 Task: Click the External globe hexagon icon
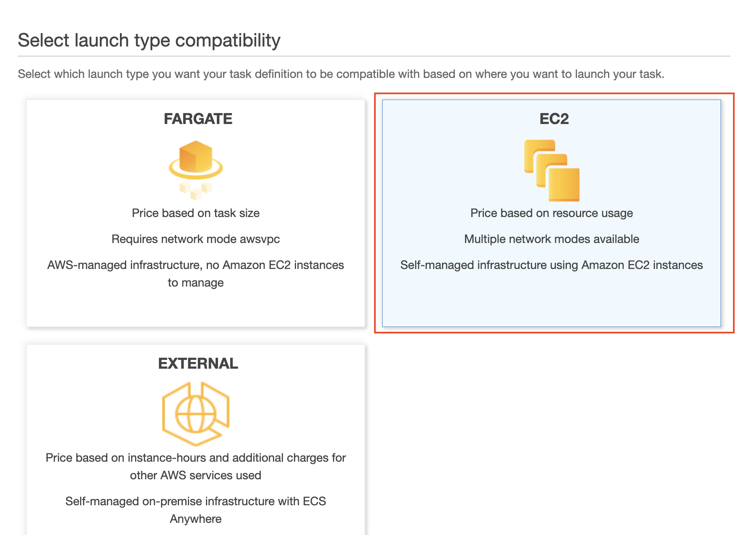pyautogui.click(x=196, y=414)
